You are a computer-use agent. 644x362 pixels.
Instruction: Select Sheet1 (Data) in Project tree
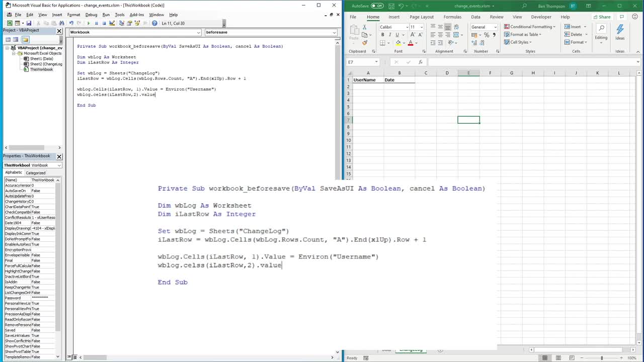(41, 59)
